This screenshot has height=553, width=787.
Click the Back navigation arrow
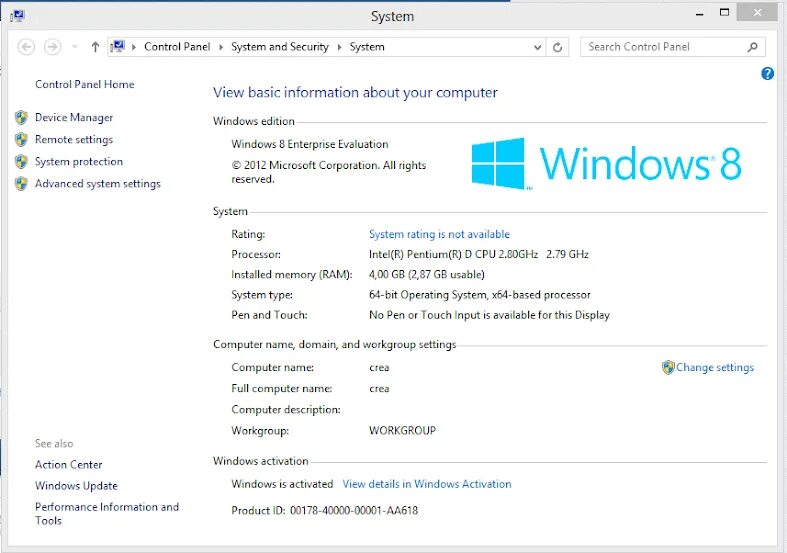(26, 47)
